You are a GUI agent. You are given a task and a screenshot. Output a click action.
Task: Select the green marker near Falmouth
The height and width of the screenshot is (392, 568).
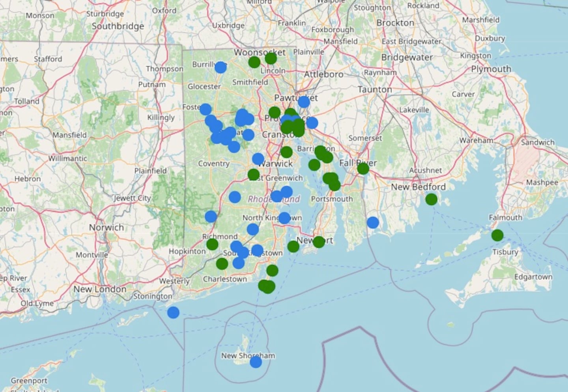click(x=497, y=235)
